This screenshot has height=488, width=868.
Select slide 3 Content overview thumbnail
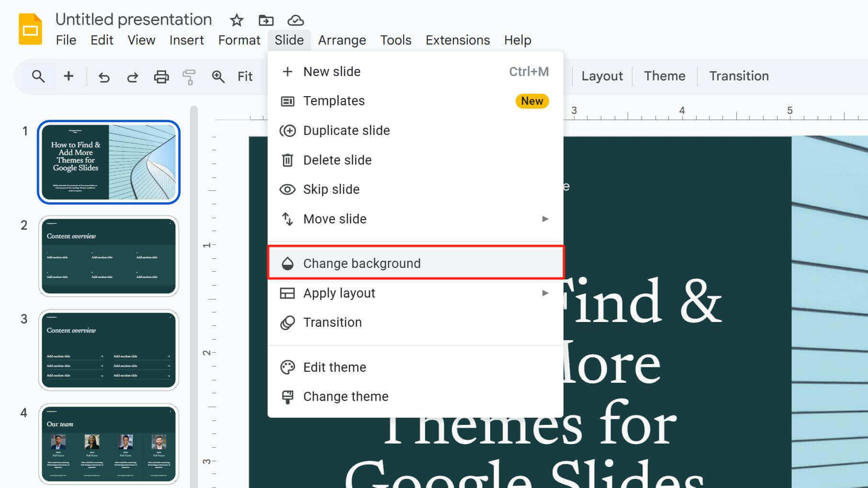[109, 350]
